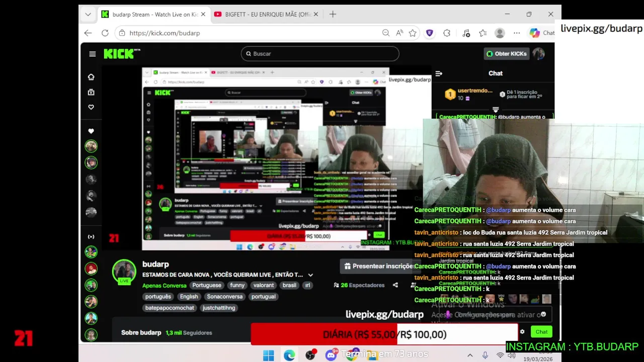Click the 1,3 mil Seguidores text
644x362 pixels.
pyautogui.click(x=189, y=333)
